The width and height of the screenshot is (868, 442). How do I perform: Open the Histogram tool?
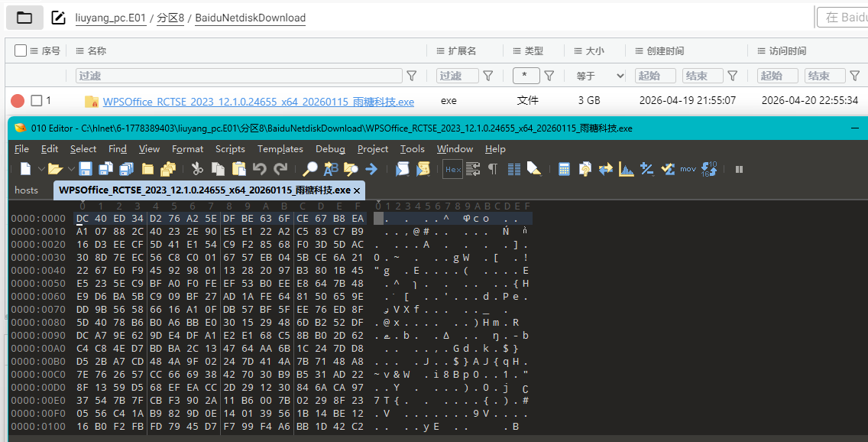[x=626, y=169]
